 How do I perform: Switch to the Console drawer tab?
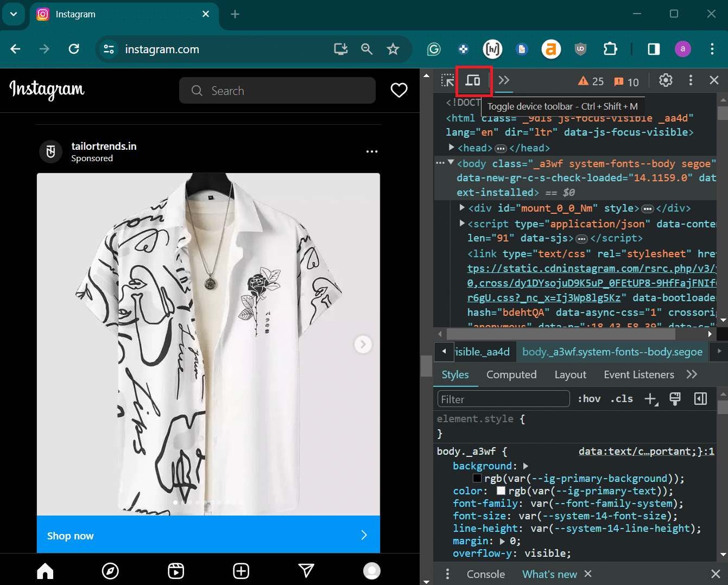tap(486, 574)
